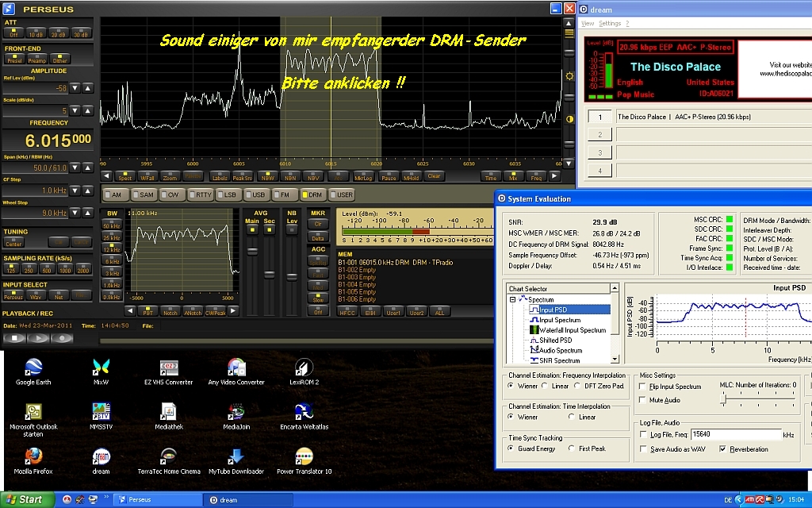
Task: Adjust the AVG Main slider
Action: [x=252, y=252]
